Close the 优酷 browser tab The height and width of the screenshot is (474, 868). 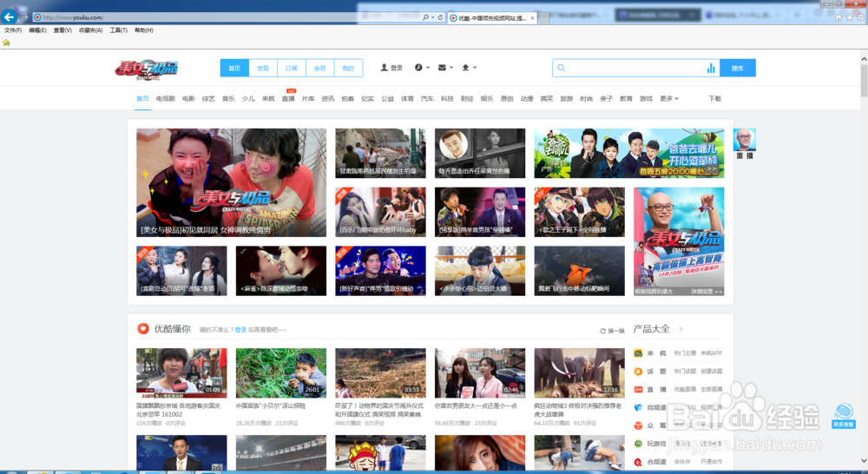tap(533, 17)
